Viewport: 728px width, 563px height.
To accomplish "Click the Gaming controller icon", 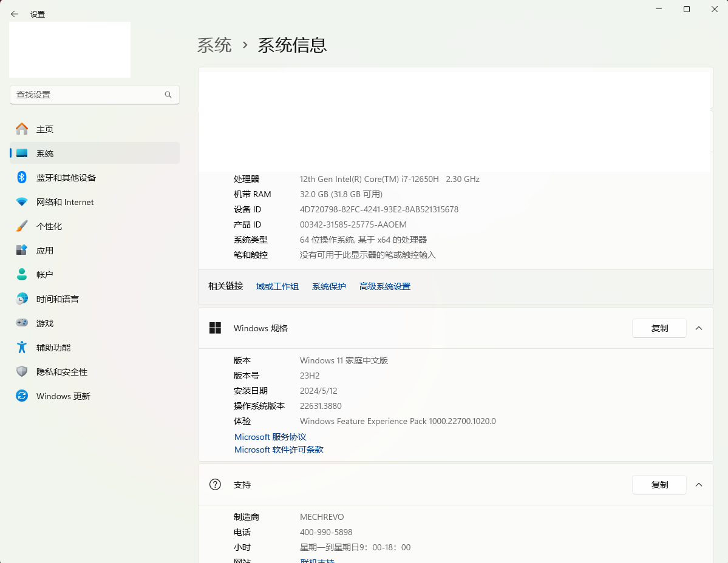I will (x=22, y=323).
